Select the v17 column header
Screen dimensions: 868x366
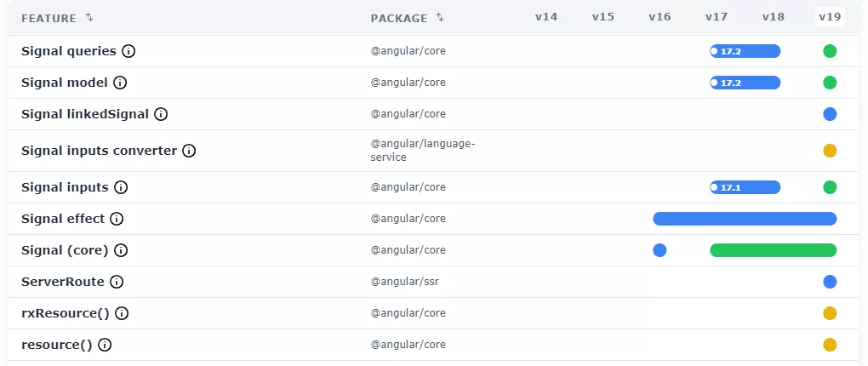pos(717,17)
